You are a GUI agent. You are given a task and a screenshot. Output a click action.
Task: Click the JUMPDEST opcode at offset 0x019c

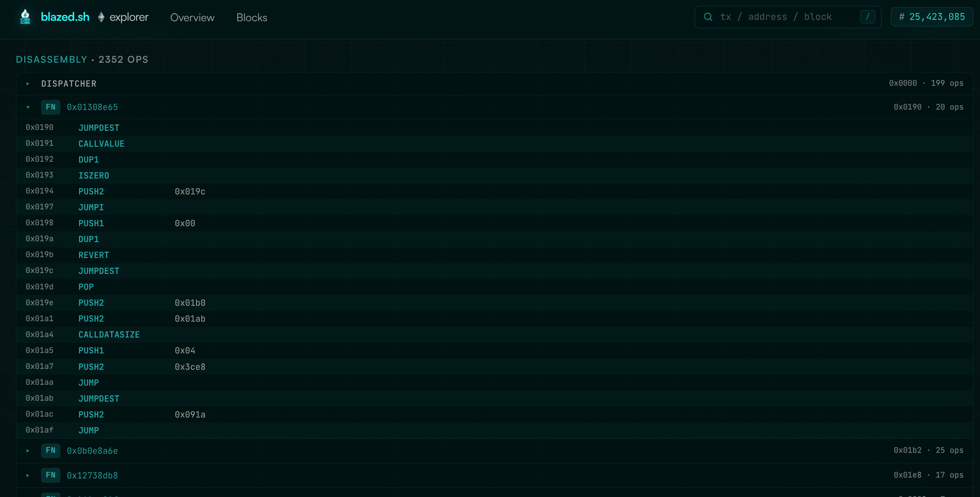pyautogui.click(x=99, y=271)
